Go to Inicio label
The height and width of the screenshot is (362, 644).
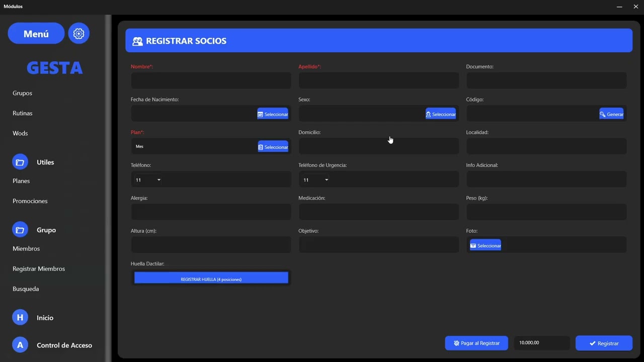click(x=45, y=318)
